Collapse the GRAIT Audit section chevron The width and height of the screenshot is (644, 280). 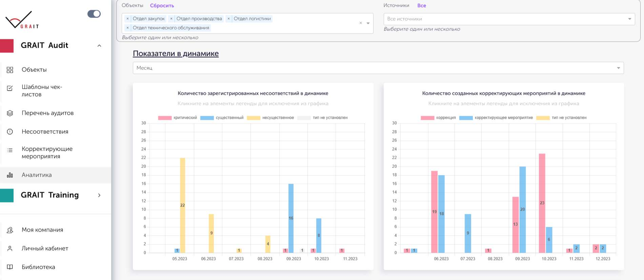(x=99, y=46)
